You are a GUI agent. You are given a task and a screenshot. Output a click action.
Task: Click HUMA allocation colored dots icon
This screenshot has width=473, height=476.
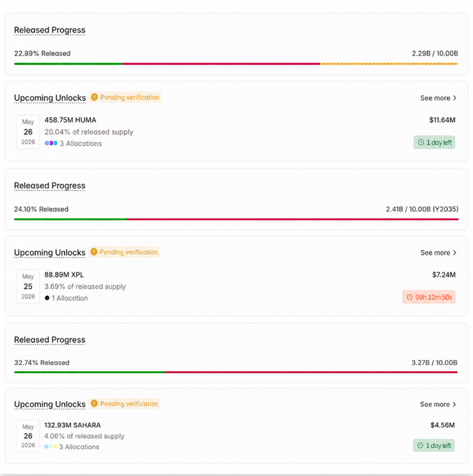click(51, 143)
